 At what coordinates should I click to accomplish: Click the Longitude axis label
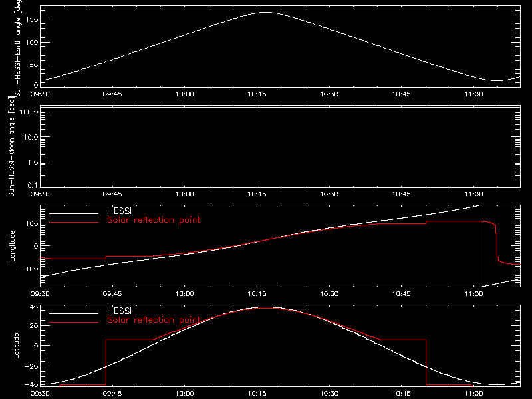(x=12, y=246)
